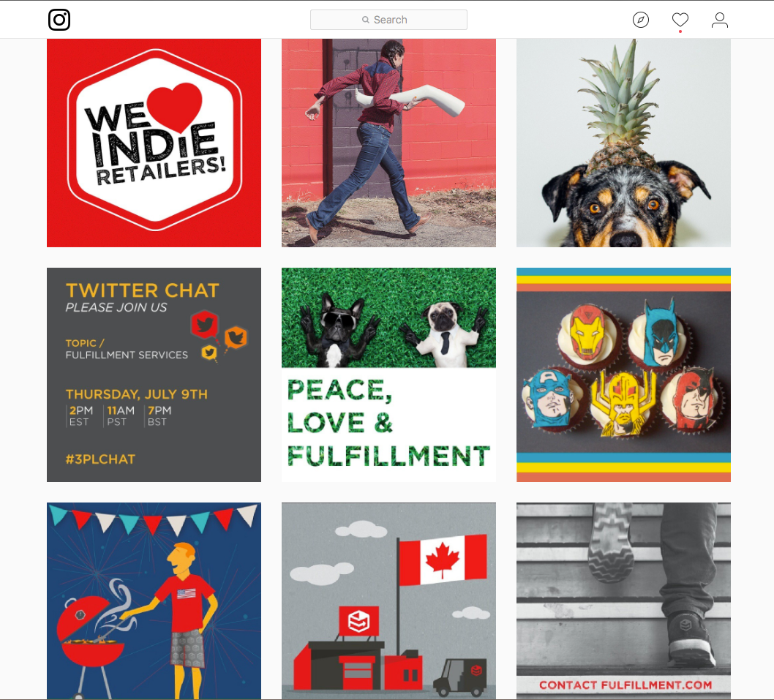Open the superhero cupcakes post

[x=623, y=375]
